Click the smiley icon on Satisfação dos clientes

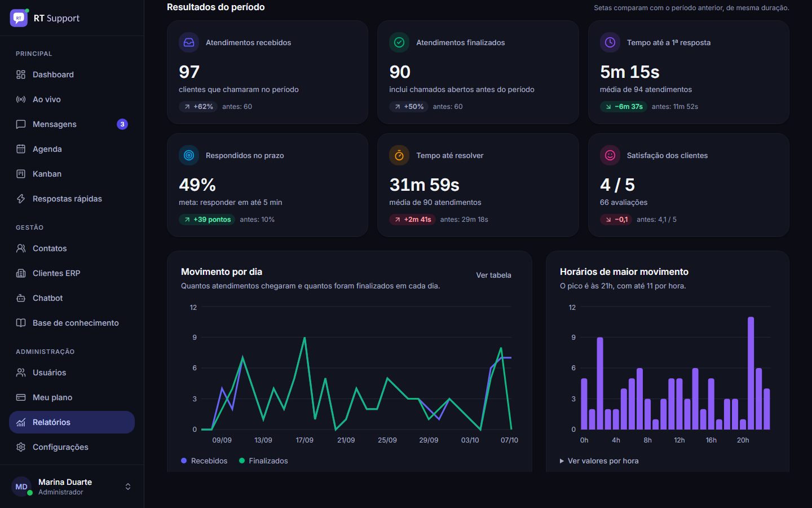coord(610,155)
